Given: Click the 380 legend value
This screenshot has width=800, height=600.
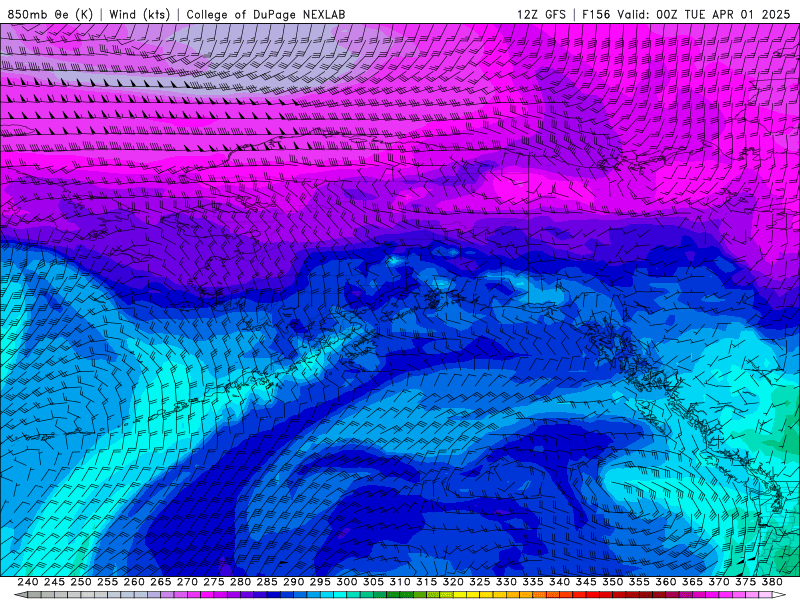Looking at the screenshot, I should pyautogui.click(x=772, y=582).
